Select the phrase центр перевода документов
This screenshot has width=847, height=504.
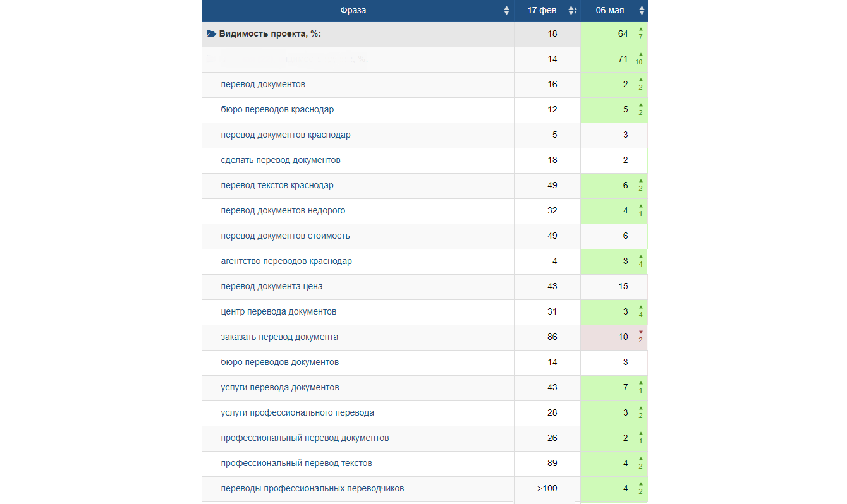click(279, 312)
